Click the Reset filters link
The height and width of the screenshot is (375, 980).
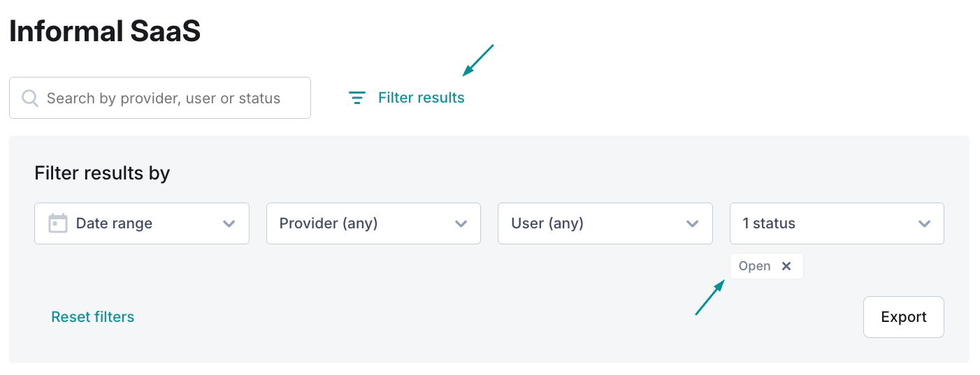tap(93, 317)
